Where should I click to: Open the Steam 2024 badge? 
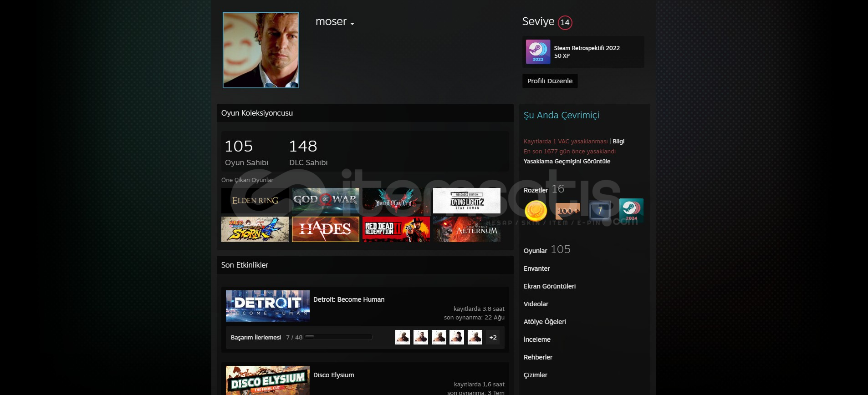pos(631,210)
